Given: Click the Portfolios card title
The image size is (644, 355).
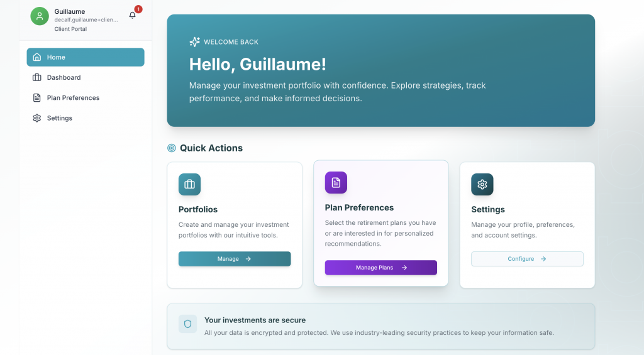Looking at the screenshot, I should [198, 209].
